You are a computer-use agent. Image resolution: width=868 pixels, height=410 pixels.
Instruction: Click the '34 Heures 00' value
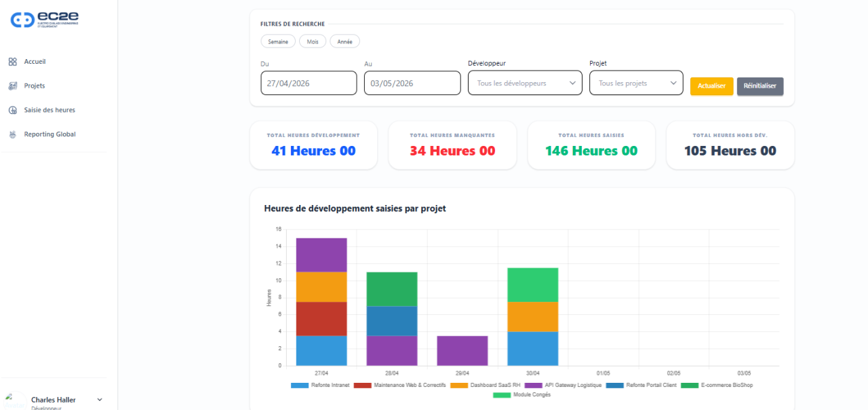(x=452, y=151)
